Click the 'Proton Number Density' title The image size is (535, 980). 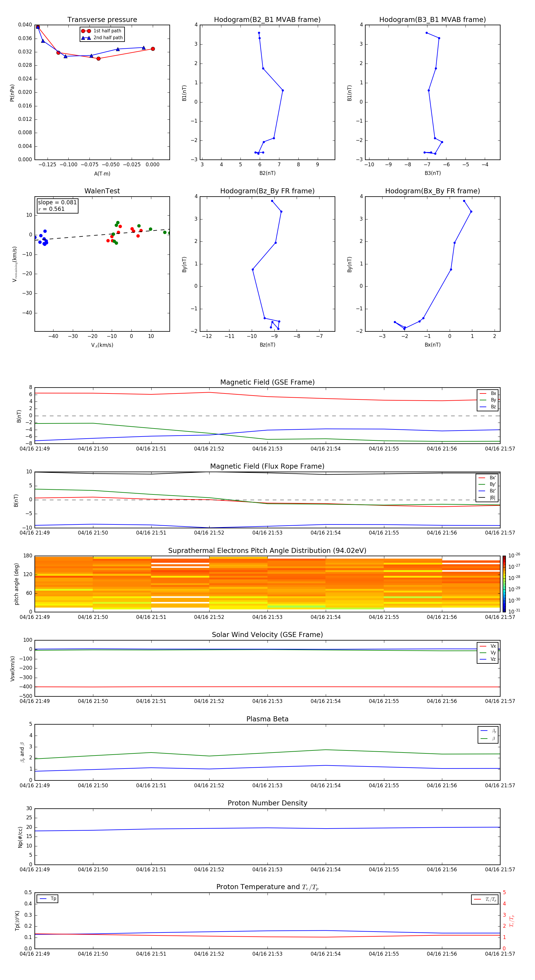[267, 803]
